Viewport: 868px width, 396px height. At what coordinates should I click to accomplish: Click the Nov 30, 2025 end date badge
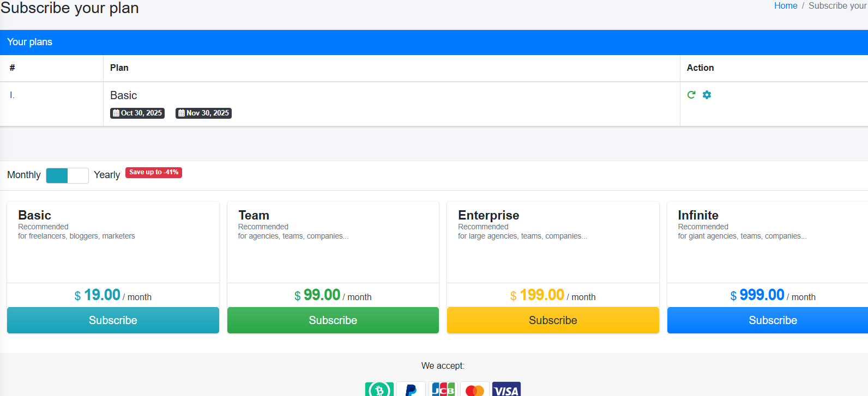point(203,113)
